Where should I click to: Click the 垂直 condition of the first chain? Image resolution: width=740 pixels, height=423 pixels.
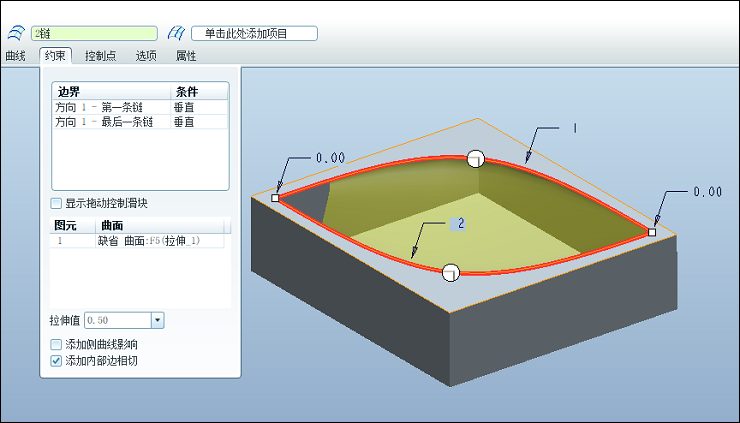(x=184, y=107)
